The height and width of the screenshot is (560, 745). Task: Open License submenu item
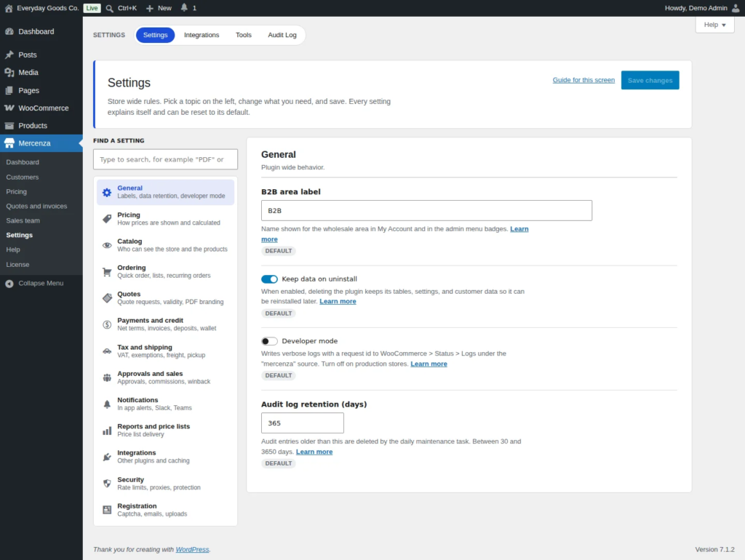coord(17,265)
